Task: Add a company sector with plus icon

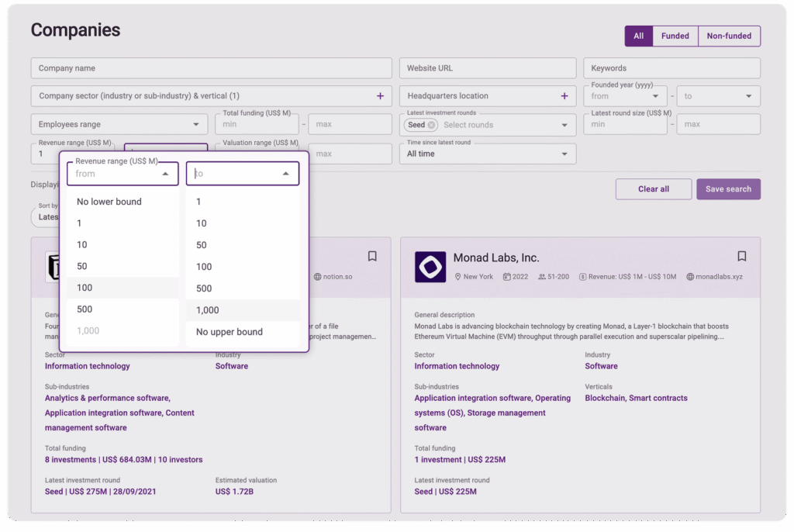Action: pos(380,96)
